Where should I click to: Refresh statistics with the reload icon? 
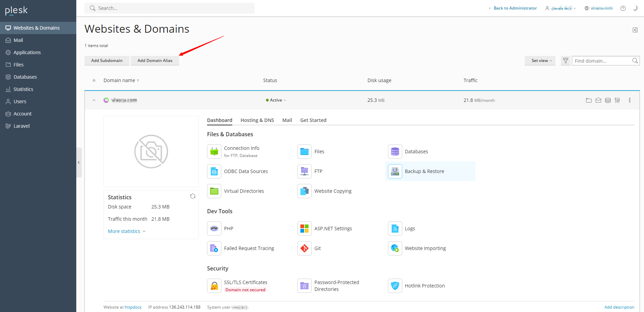tap(193, 196)
